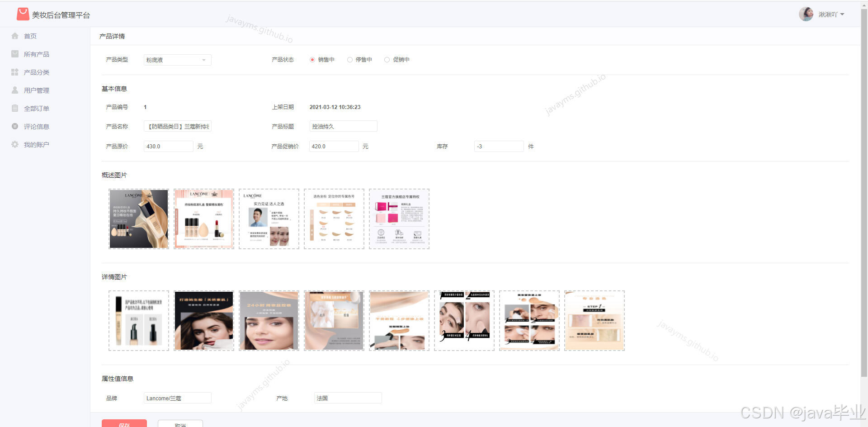Click the gear icon beside 我的账户

[x=15, y=144]
